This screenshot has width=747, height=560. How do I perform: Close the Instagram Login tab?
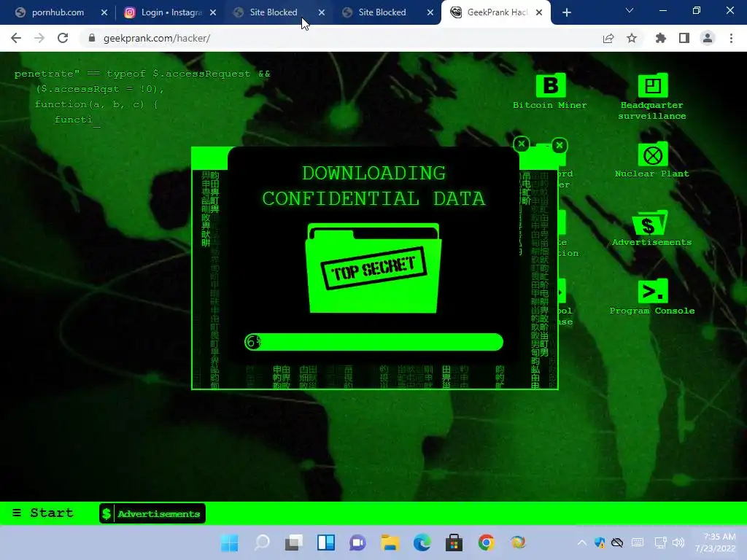[x=213, y=12]
